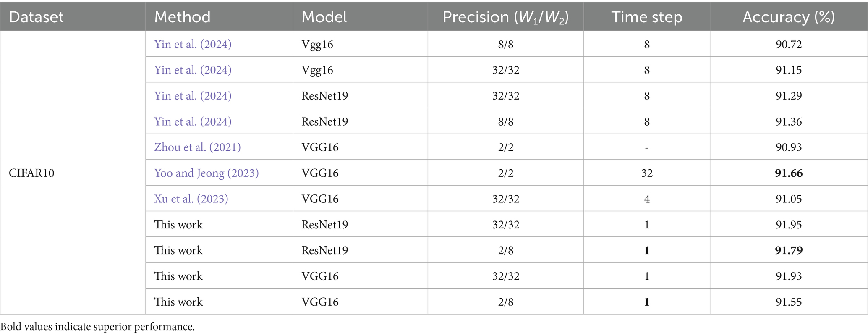Click the bold values footnote text

[x=97, y=327]
